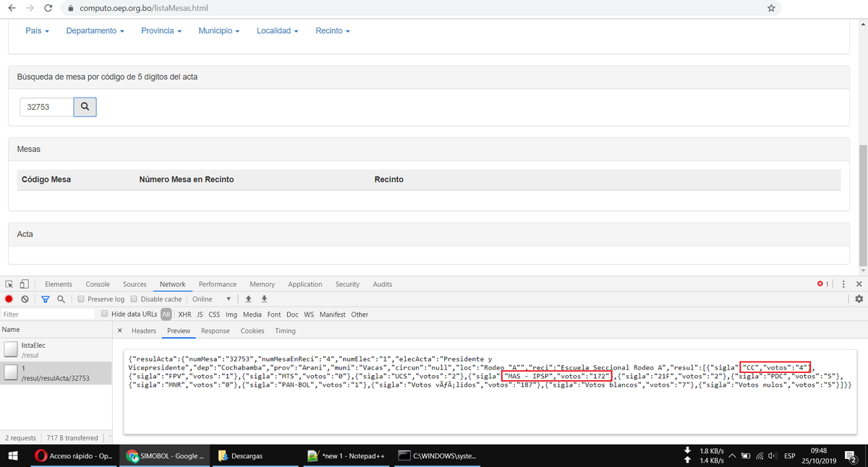Image resolution: width=868 pixels, height=467 pixels.
Task: Expand the Recinto dropdown
Action: (x=333, y=31)
